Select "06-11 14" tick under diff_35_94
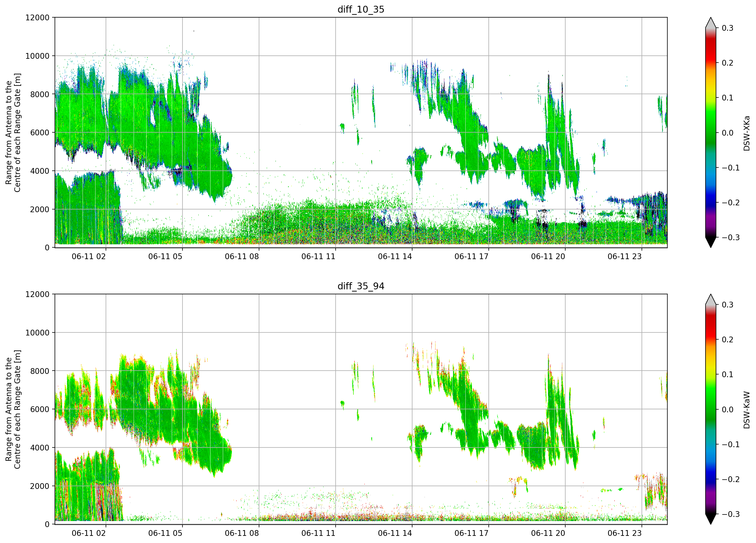Screen dimensions: 756x543 point(395,533)
